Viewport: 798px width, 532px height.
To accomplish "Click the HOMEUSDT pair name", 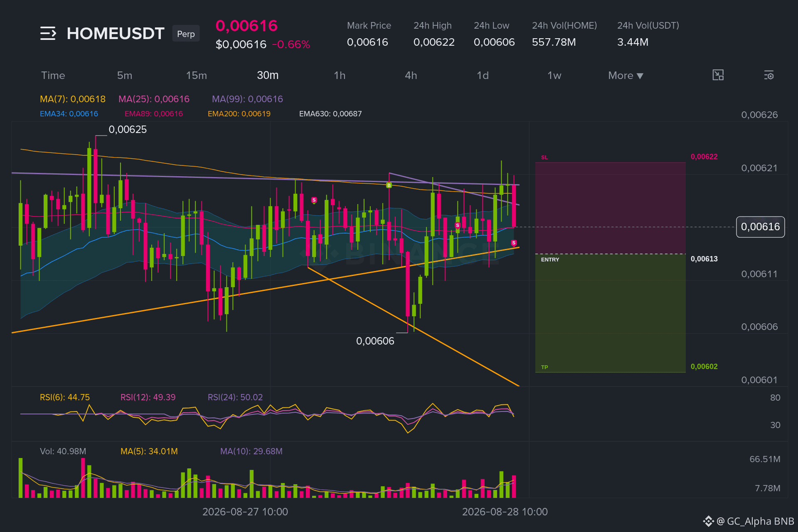I will pyautogui.click(x=116, y=34).
